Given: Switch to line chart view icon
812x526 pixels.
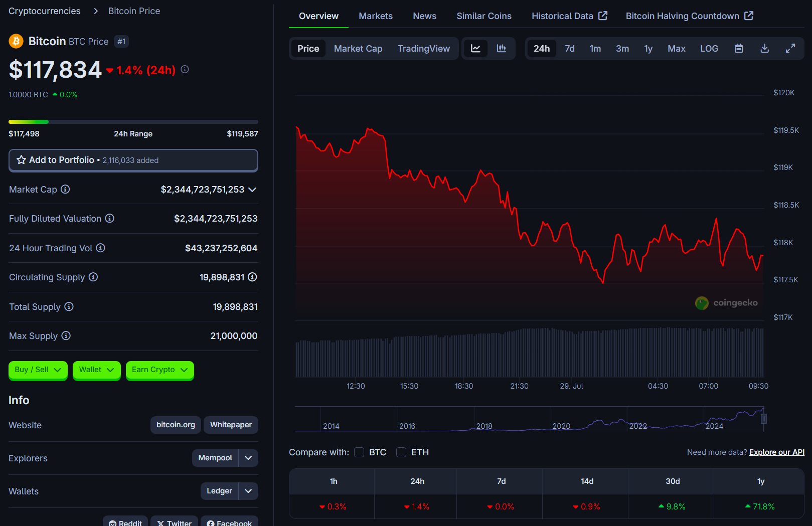Looking at the screenshot, I should click(x=475, y=49).
